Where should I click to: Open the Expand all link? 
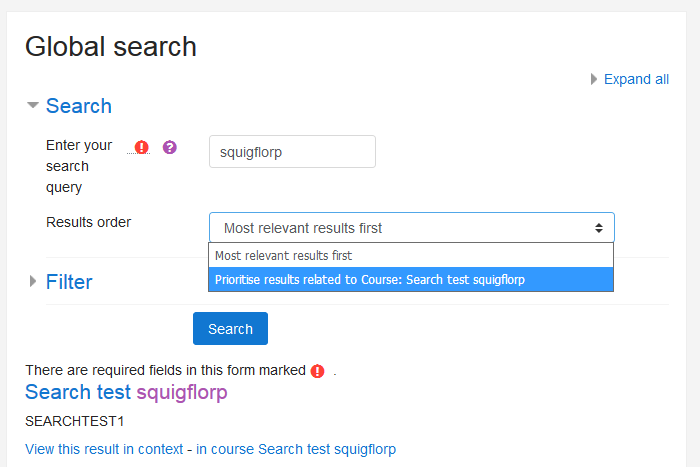(636, 79)
